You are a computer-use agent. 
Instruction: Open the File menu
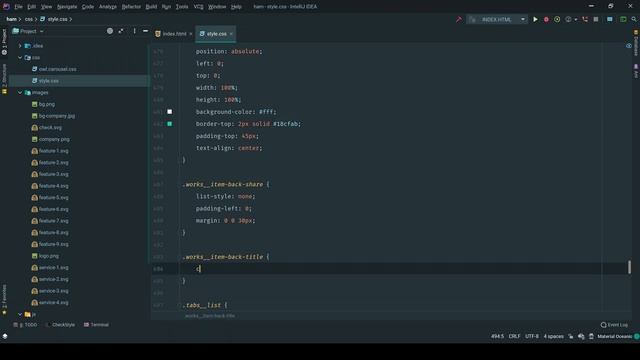pyautogui.click(x=18, y=7)
